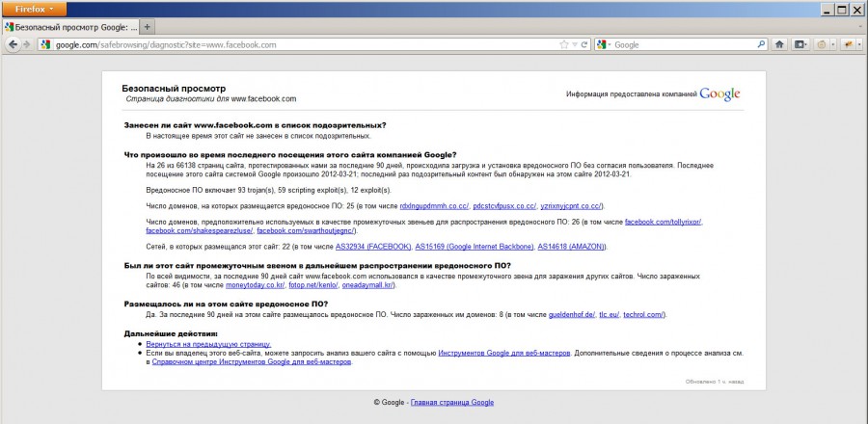This screenshot has height=424, width=868.
Task: Click the Google favicon in address bar
Action: (46, 44)
